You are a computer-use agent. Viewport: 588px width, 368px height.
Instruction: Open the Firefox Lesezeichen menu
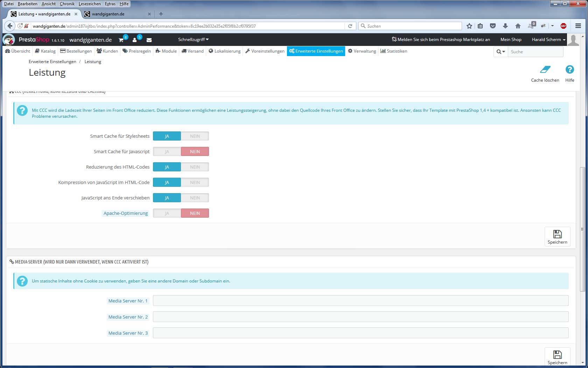pyautogui.click(x=90, y=4)
